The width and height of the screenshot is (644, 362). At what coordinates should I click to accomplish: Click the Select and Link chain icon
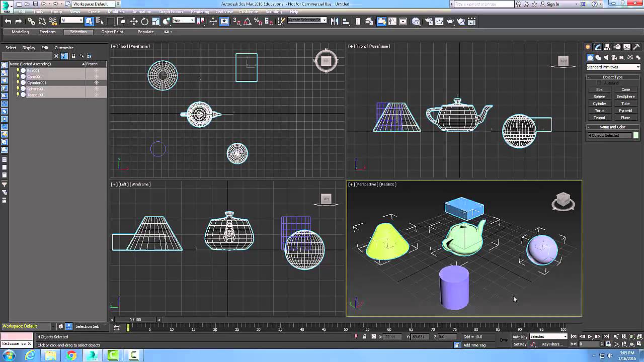pos(31,21)
